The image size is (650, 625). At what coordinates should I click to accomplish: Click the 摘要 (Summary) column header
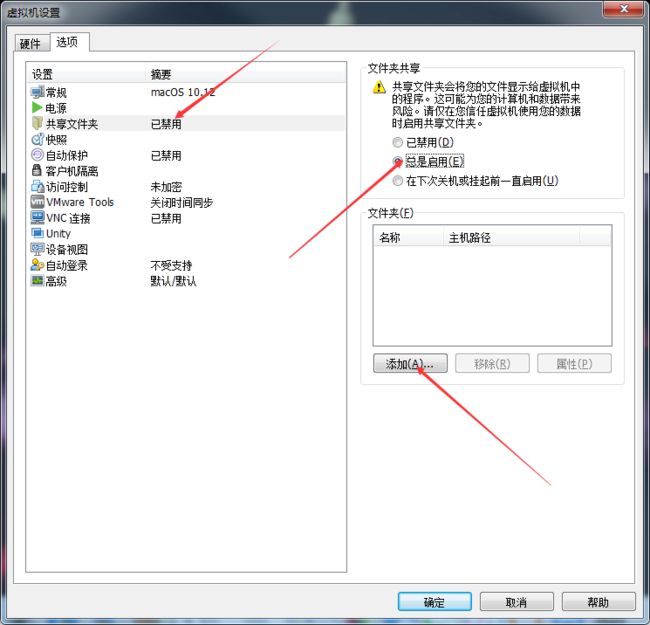coord(245,74)
